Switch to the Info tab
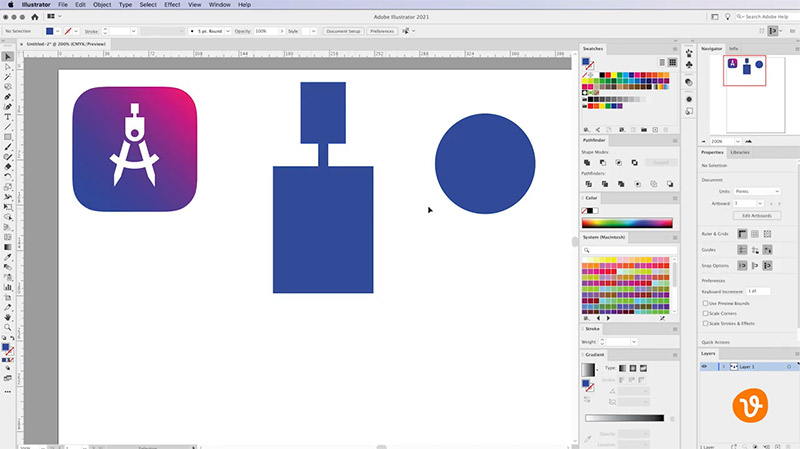This screenshot has width=800, height=449. pos(733,48)
